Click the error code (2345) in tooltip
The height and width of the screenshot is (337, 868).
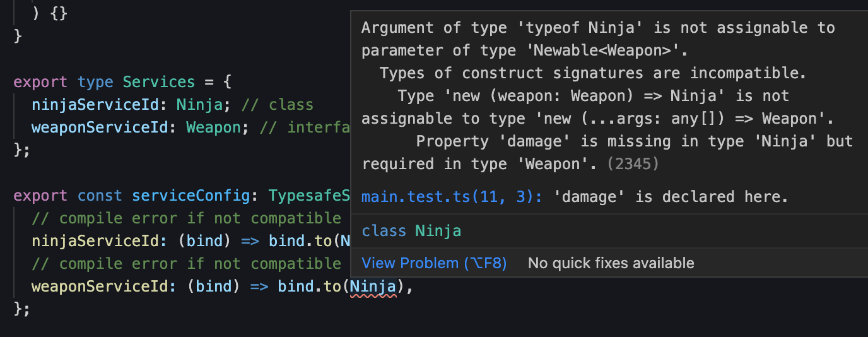click(x=633, y=164)
